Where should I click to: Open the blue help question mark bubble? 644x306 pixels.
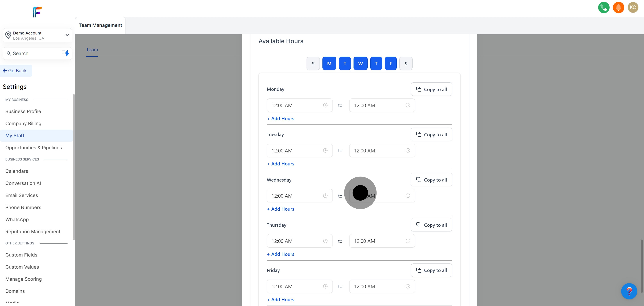tap(629, 291)
